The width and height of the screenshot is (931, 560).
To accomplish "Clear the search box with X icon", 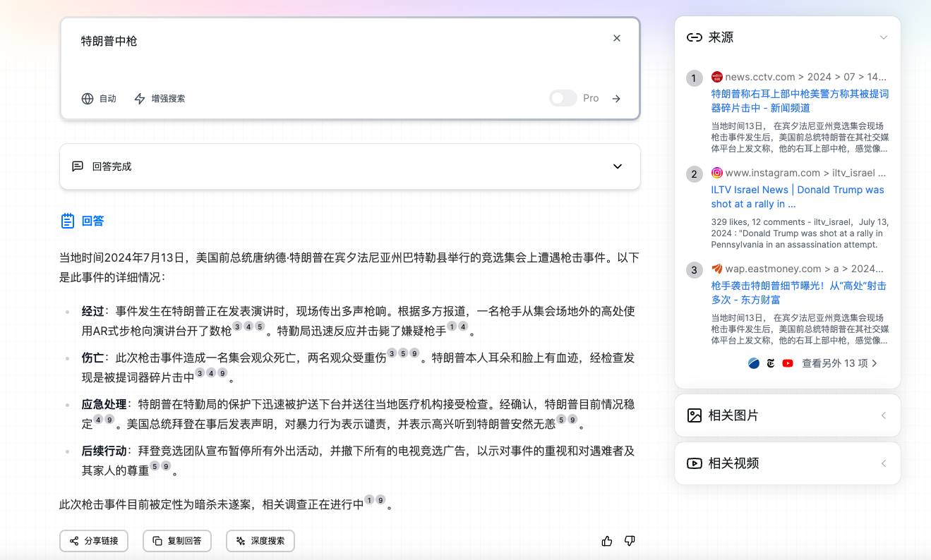I will 617,38.
